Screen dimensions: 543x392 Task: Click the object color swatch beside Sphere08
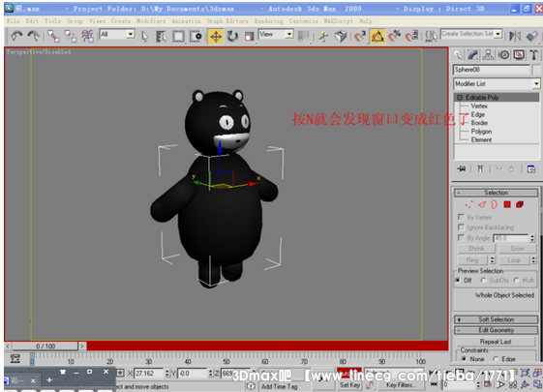[536, 70]
